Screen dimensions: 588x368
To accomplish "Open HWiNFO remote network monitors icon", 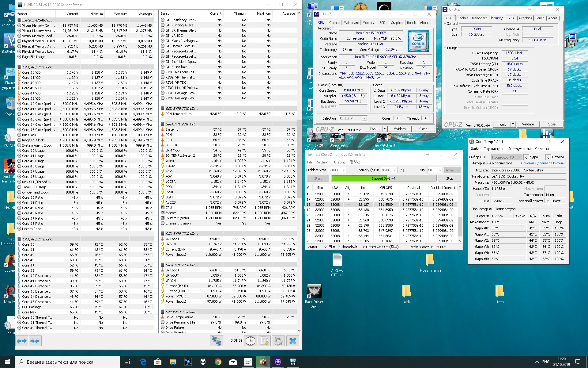I will tap(216, 341).
